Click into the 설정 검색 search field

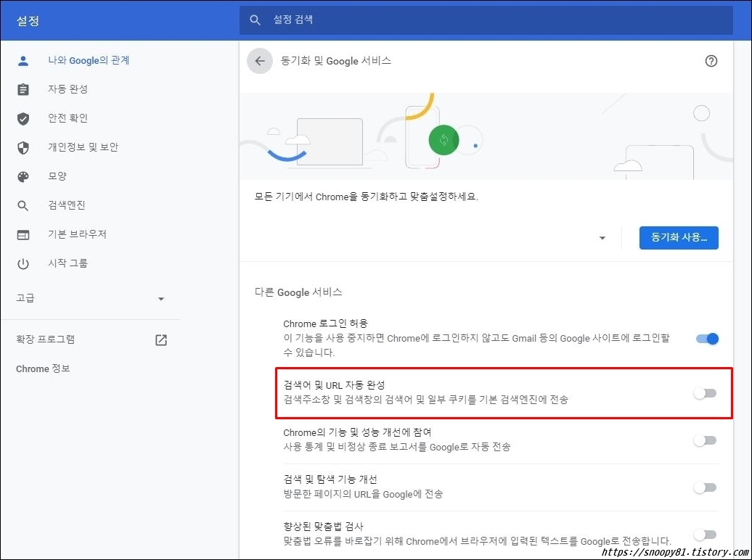(x=486, y=20)
